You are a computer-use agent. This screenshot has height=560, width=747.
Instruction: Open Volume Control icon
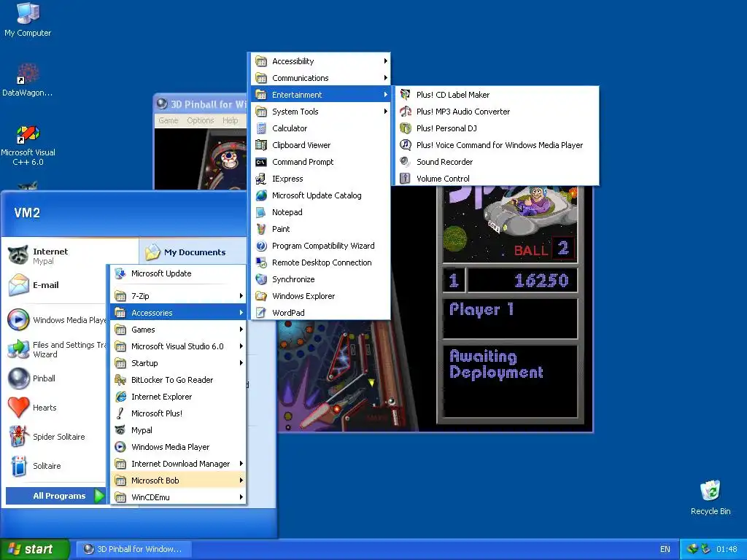coord(405,179)
